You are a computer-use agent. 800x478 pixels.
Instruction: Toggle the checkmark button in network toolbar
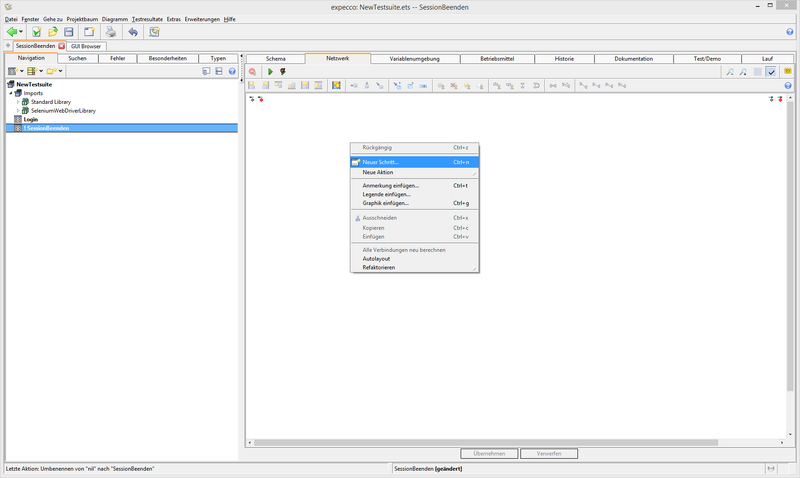point(771,72)
